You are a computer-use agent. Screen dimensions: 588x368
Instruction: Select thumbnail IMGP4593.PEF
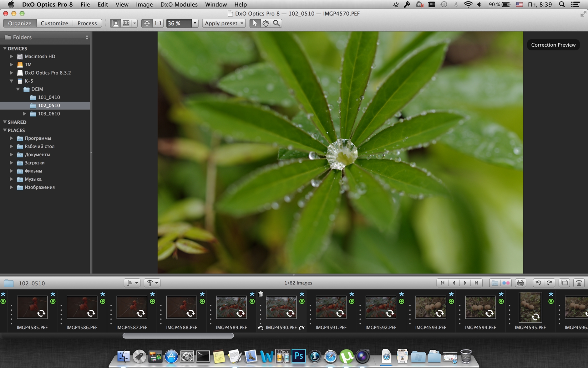point(430,308)
